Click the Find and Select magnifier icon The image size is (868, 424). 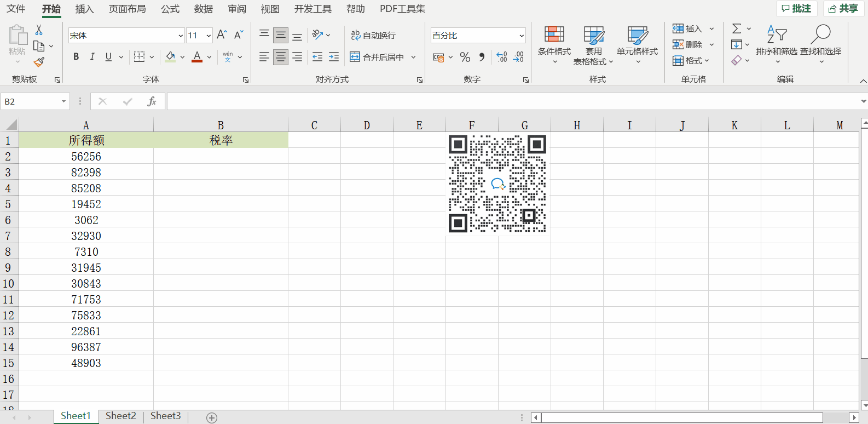[820, 34]
